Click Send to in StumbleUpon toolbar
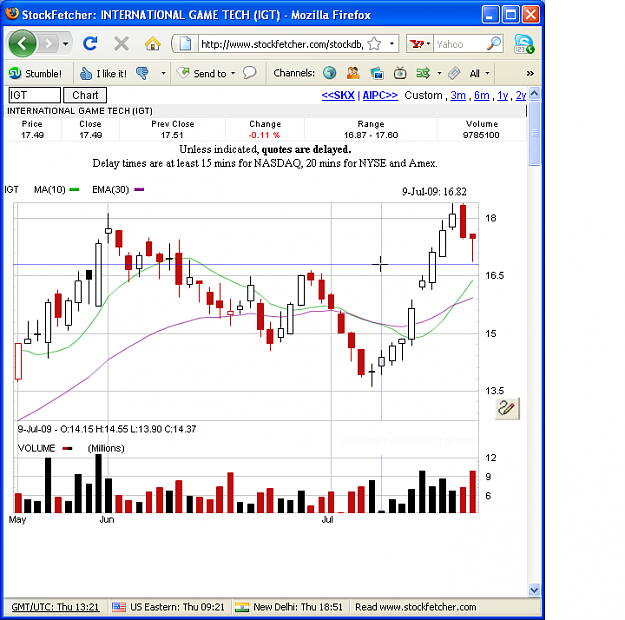Screen dimensions: 625x620 click(202, 73)
